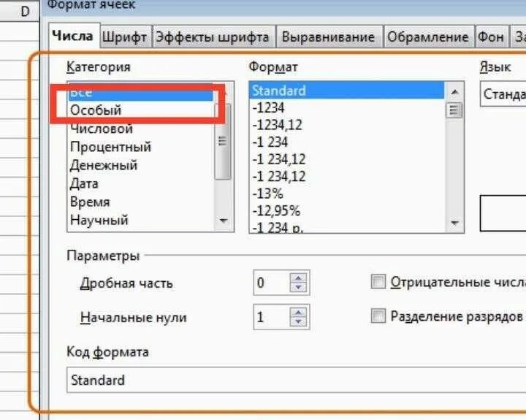Open the Обрамление tab
Screen dimensions: 526x420
[x=427, y=37]
